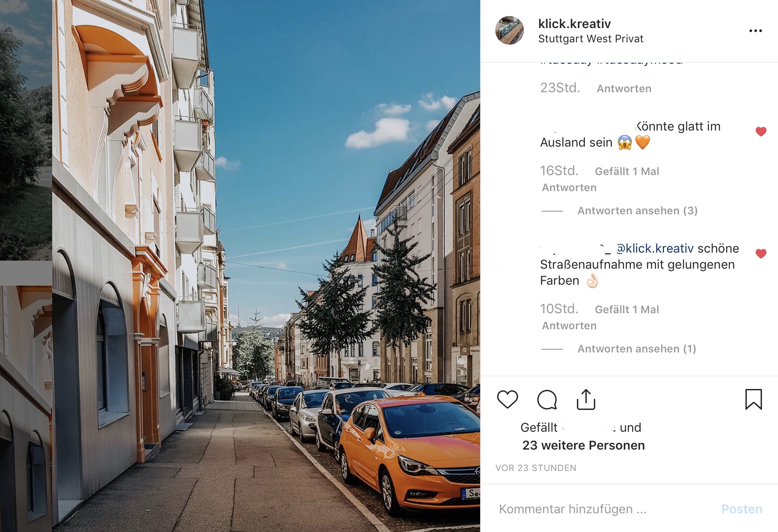Open the klick.kreativ username link
This screenshot has width=778, height=532.
(x=574, y=24)
